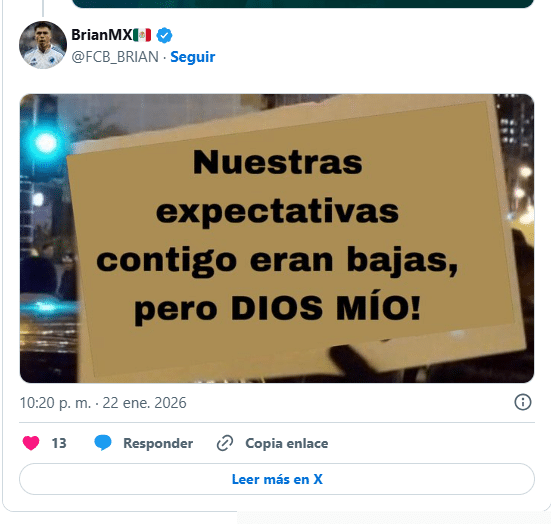Click the chain link copy icon
551x524 pixels.
pos(225,443)
